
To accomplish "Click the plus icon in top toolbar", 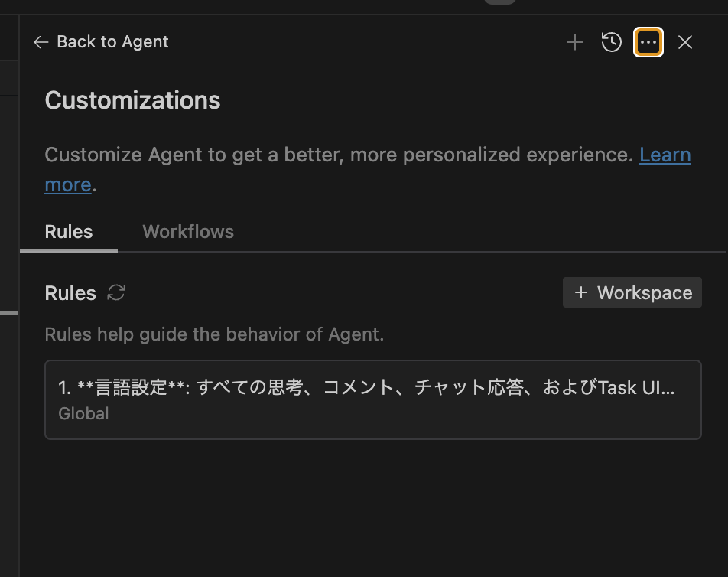I will coord(574,42).
